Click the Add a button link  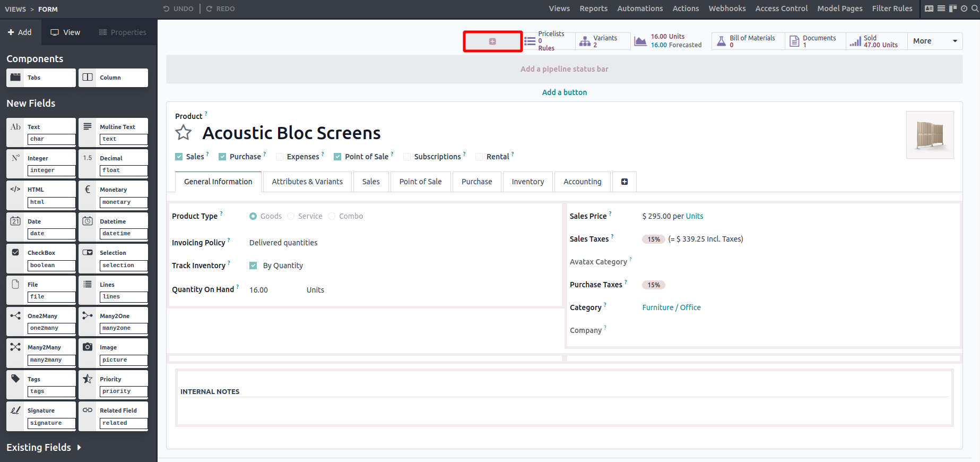pyautogui.click(x=564, y=92)
